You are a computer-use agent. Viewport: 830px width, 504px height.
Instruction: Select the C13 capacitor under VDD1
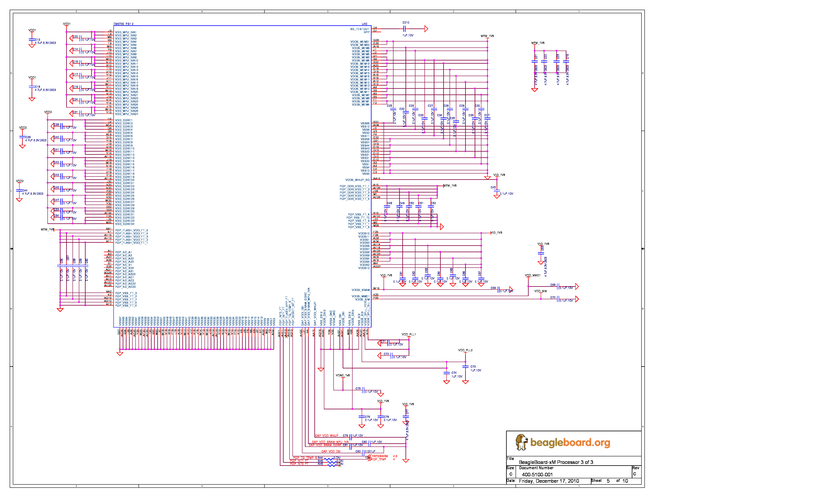pyautogui.click(x=32, y=40)
